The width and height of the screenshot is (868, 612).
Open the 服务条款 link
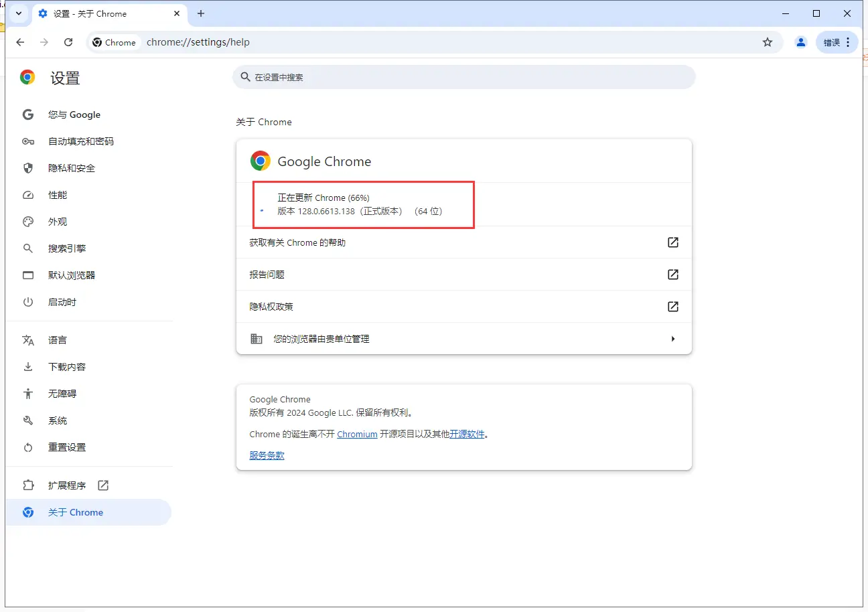pos(267,455)
